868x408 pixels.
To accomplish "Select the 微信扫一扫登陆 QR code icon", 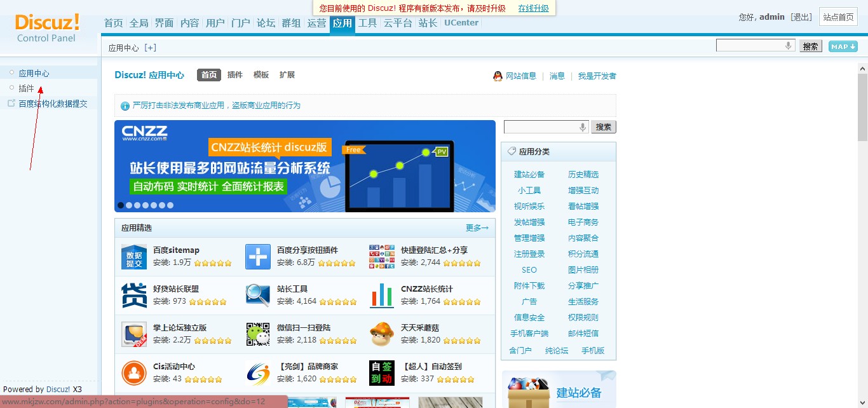I will 257,334.
